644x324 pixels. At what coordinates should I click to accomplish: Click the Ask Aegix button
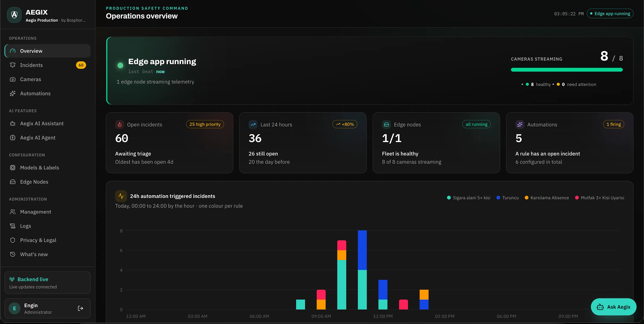pos(613,307)
